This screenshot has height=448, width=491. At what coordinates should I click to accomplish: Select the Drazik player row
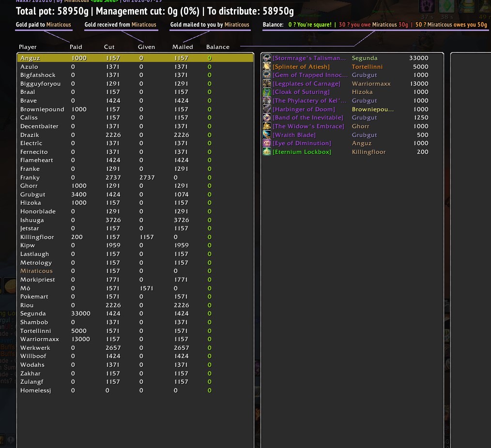(135, 135)
